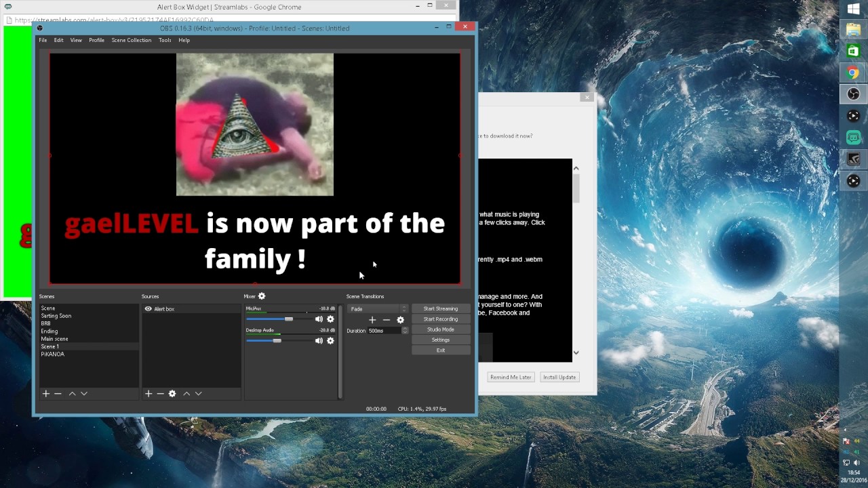Open the system tray volume icon
Image resolution: width=868 pixels, height=488 pixels.
[x=856, y=462]
